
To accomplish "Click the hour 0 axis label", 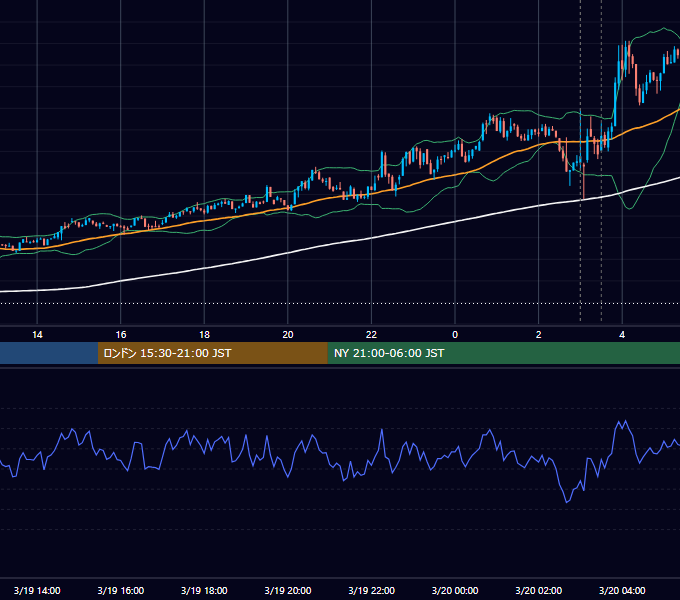I will point(455,335).
